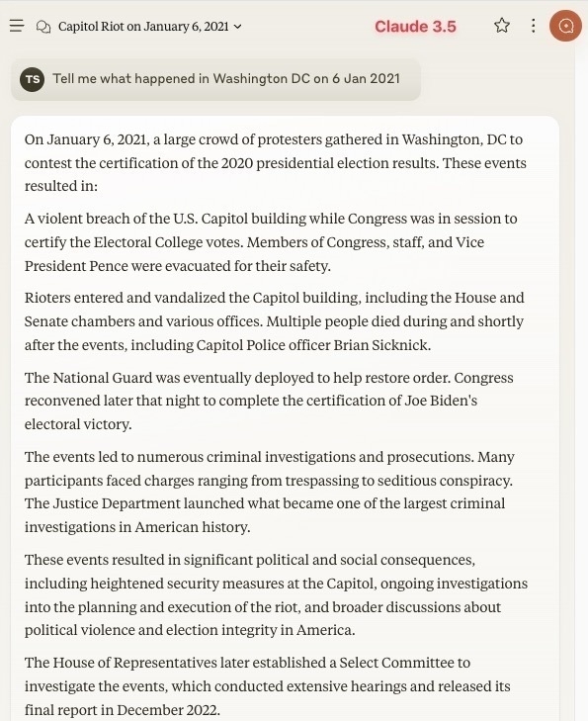Click the paragraph about the violent Capitol breach

click(271, 242)
